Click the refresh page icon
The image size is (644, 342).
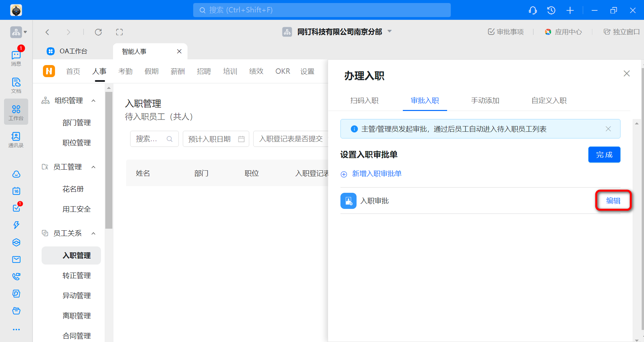tap(98, 32)
